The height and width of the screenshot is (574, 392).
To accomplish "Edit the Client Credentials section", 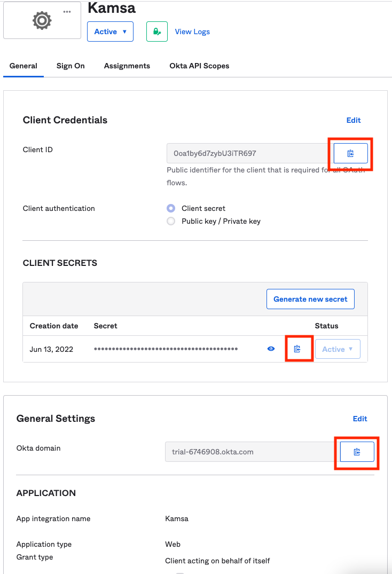I will [353, 120].
